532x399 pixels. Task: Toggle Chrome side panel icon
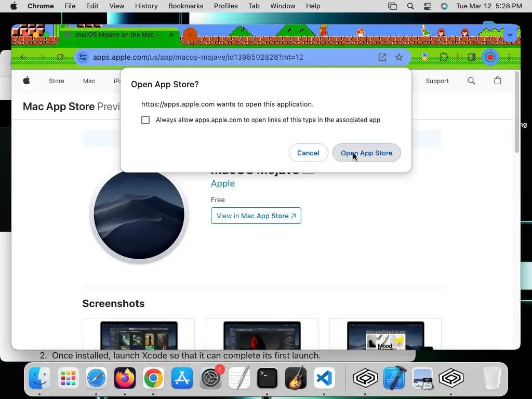471,57
